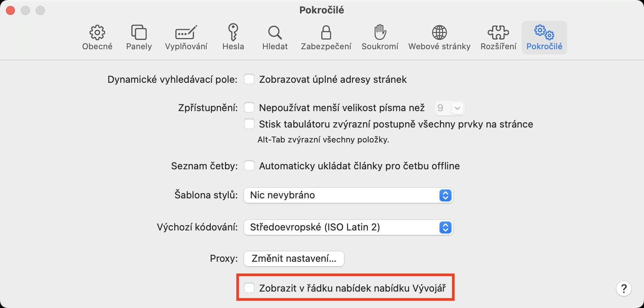Toggle Stisk tabulátoru zvýrazní prvky checkbox
644x308 pixels.
click(249, 124)
